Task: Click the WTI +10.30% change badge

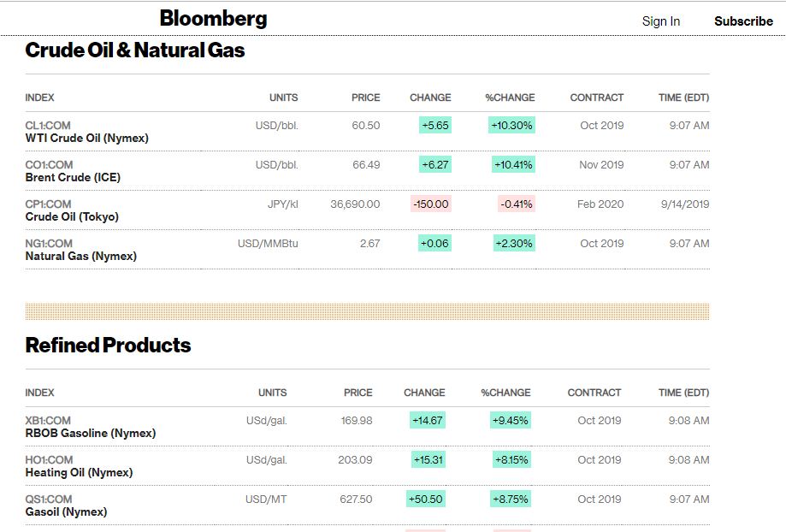Action: (511, 126)
